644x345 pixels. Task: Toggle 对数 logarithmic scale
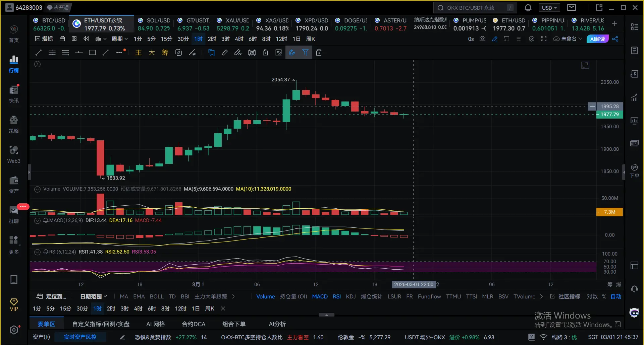592,296
